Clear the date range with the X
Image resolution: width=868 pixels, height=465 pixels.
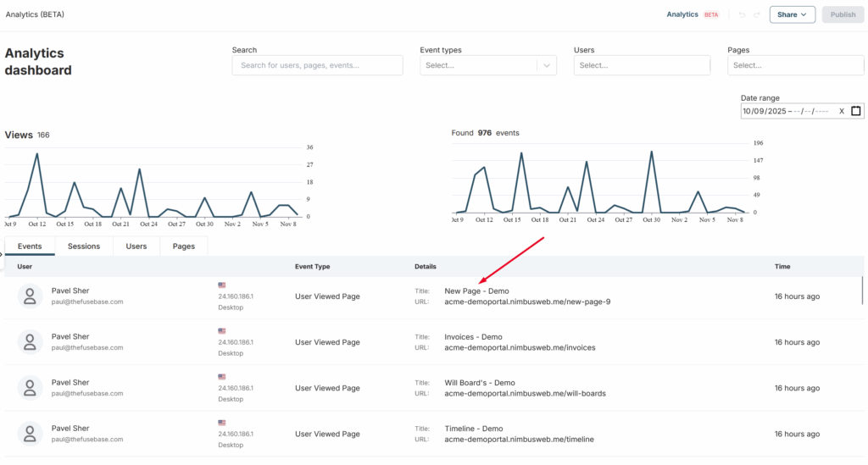click(x=841, y=111)
